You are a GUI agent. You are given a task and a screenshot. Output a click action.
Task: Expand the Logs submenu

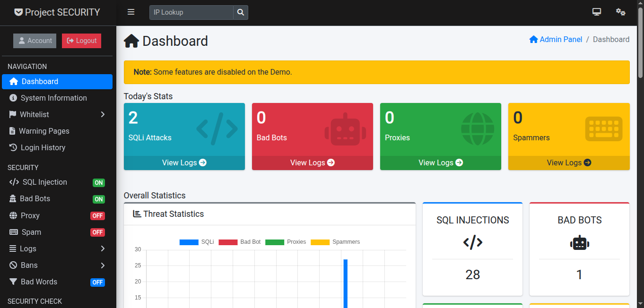[x=103, y=248]
